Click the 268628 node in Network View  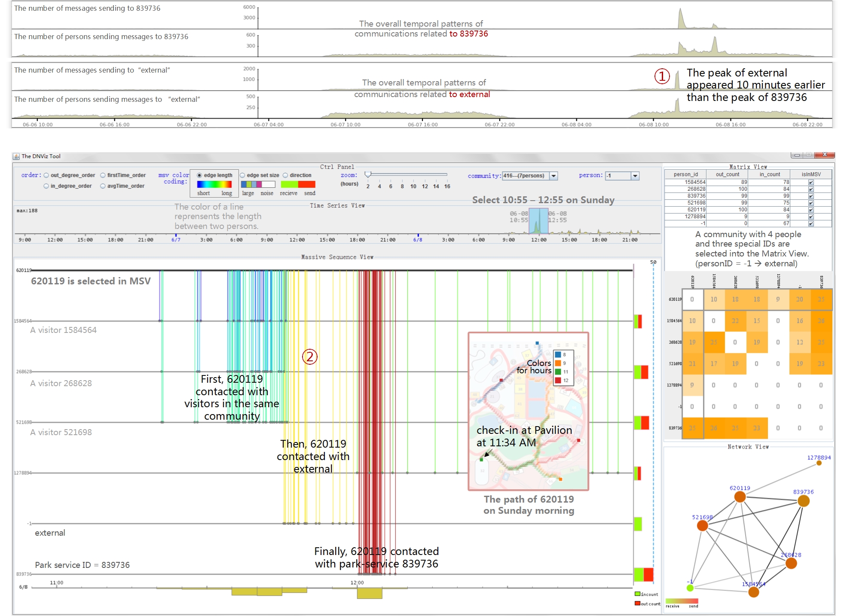click(x=791, y=563)
